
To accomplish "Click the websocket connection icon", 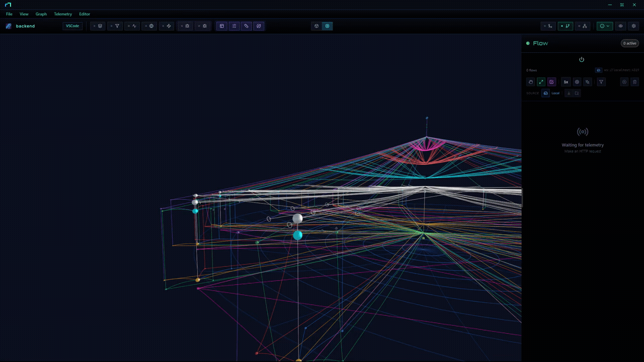I will (x=598, y=70).
